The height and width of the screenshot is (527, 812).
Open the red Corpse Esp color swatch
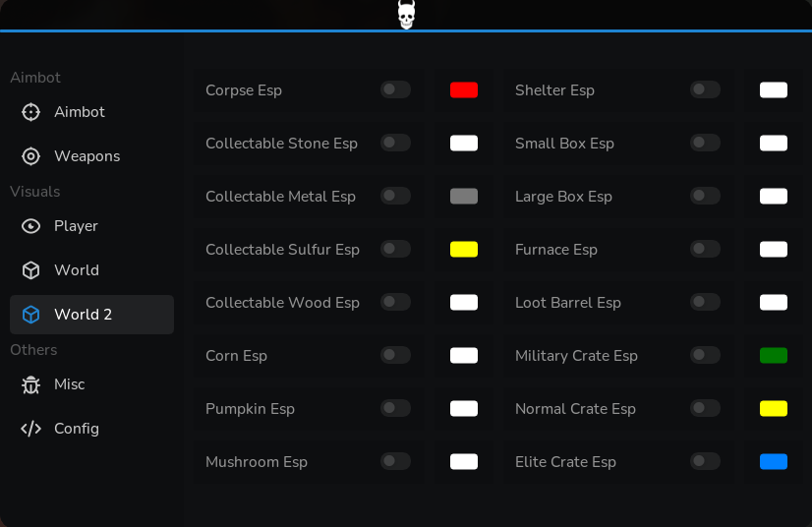[464, 90]
